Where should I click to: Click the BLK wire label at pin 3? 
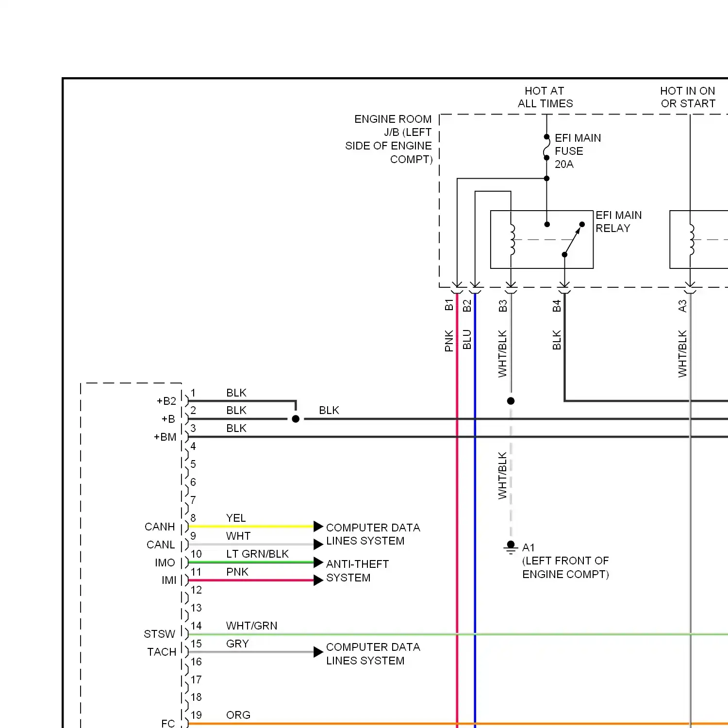click(x=236, y=428)
